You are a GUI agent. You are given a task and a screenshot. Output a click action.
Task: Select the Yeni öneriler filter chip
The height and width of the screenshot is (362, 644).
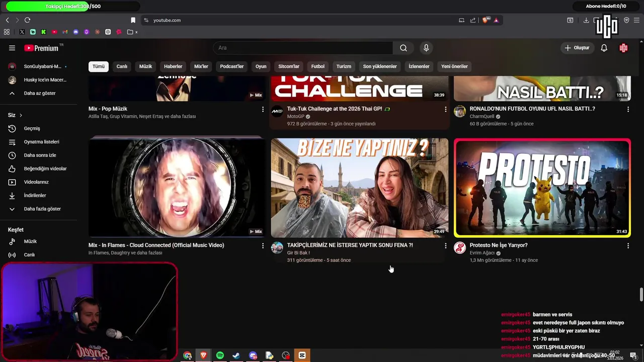click(454, 66)
